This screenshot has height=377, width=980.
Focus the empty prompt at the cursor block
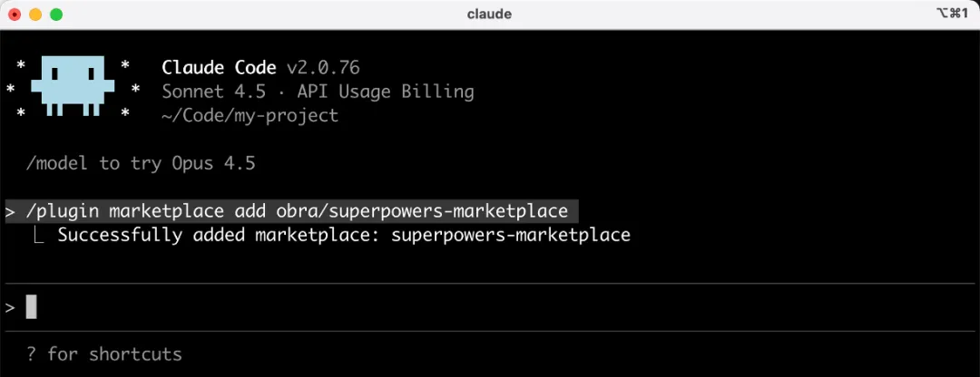tap(32, 307)
